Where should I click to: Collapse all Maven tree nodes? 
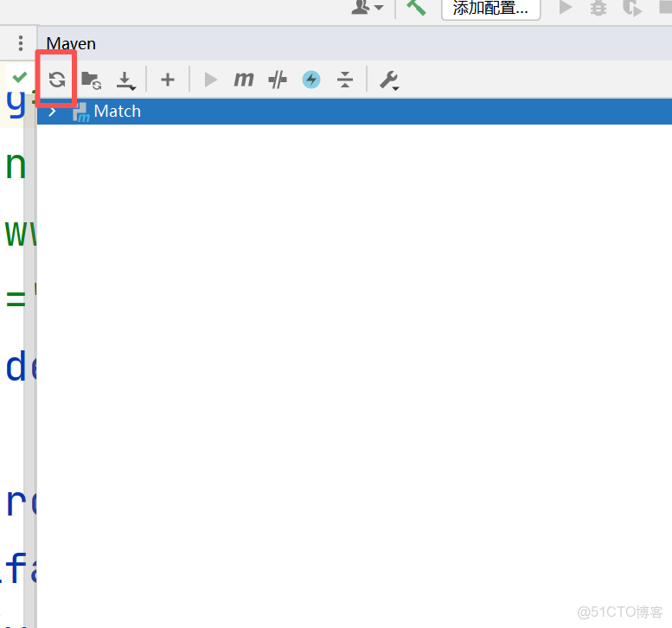pos(345,80)
